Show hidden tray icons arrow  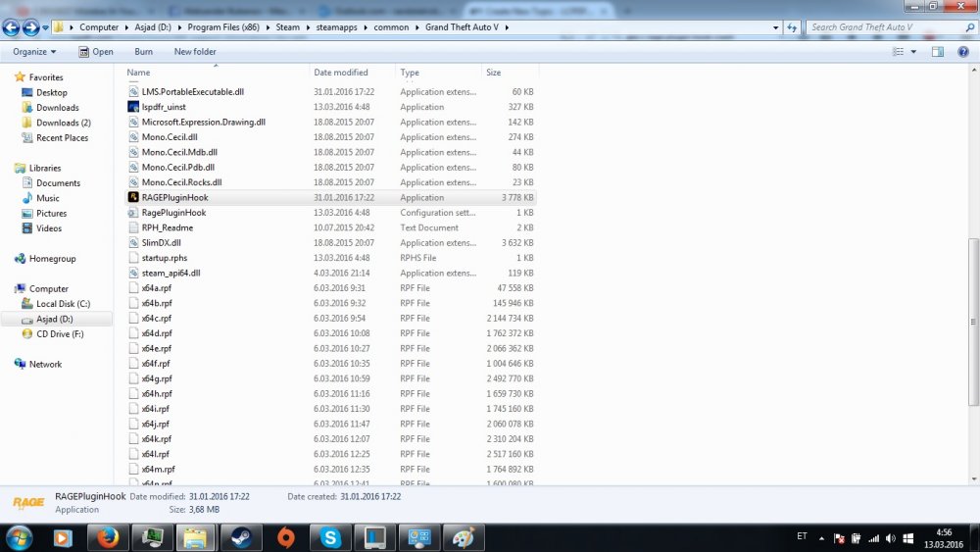point(821,538)
